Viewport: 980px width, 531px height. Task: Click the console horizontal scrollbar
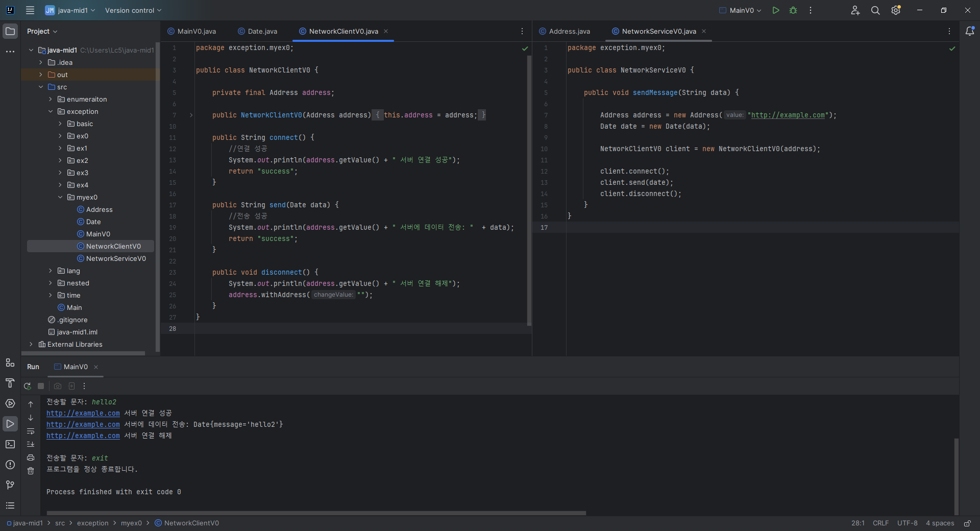pos(316,513)
